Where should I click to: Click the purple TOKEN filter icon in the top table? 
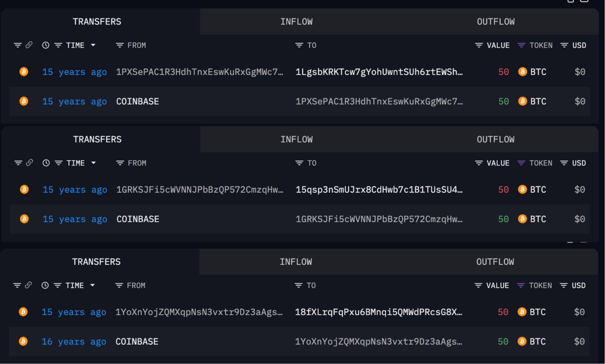(521, 45)
